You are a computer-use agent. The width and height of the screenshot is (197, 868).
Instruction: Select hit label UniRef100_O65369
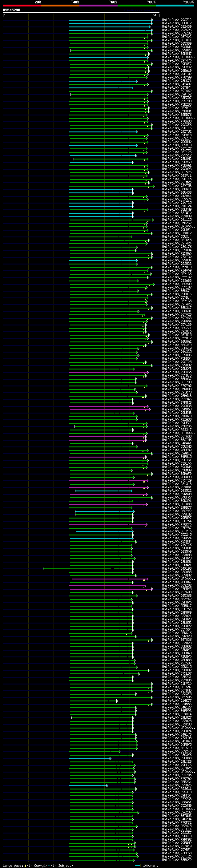177,43
